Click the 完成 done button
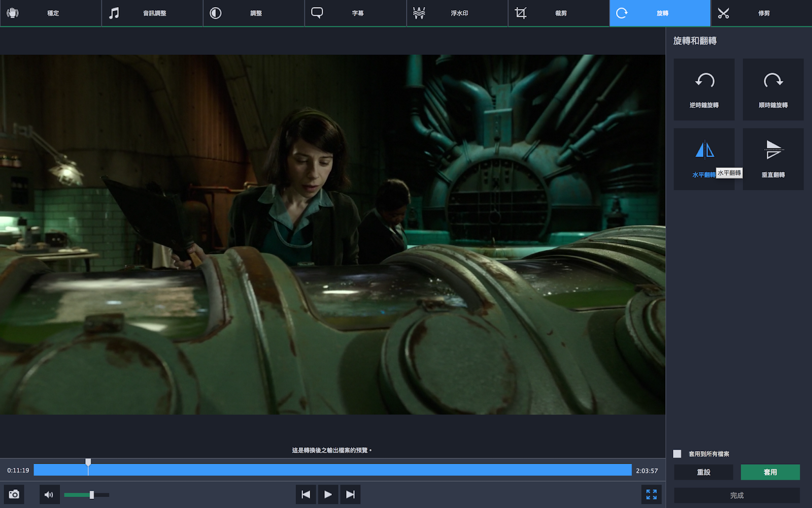Screen dimensions: 812x508 [736, 495]
